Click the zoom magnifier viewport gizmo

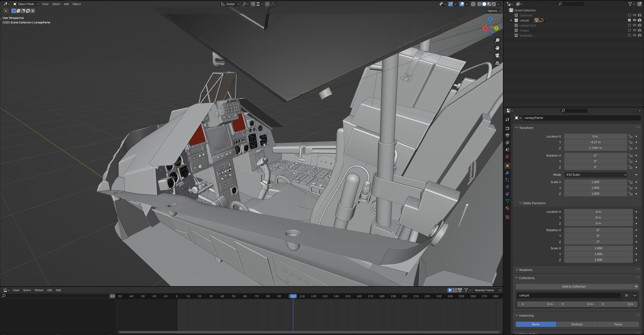tap(497, 40)
